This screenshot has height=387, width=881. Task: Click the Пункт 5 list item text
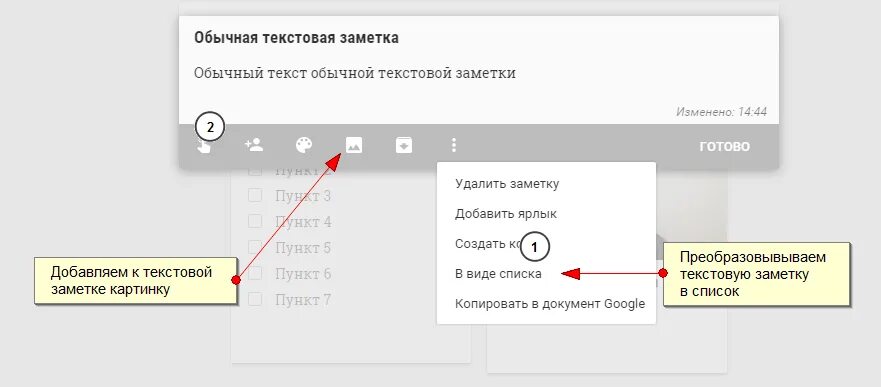point(303,248)
